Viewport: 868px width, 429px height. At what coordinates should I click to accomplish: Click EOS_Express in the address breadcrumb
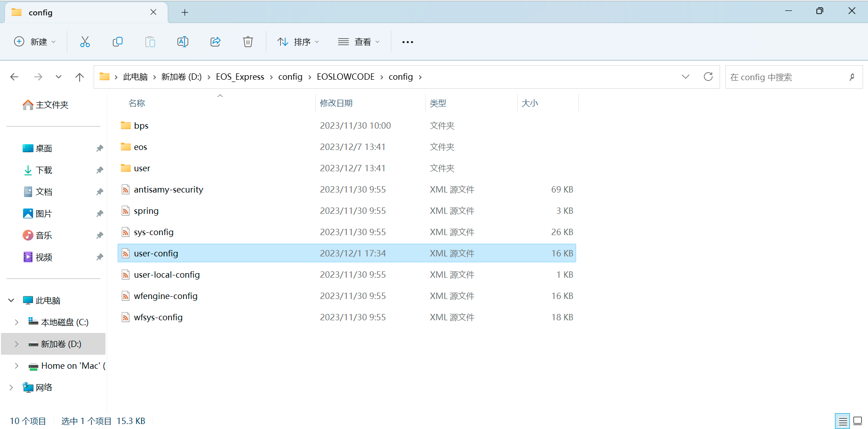pyautogui.click(x=240, y=77)
